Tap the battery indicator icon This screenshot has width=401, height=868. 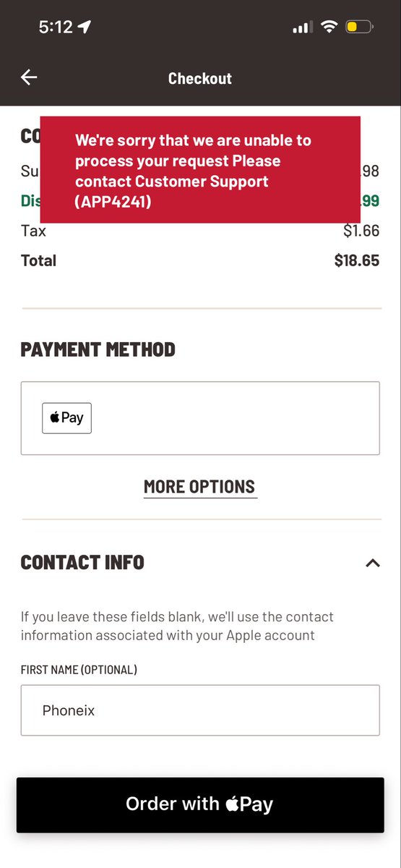tap(359, 27)
